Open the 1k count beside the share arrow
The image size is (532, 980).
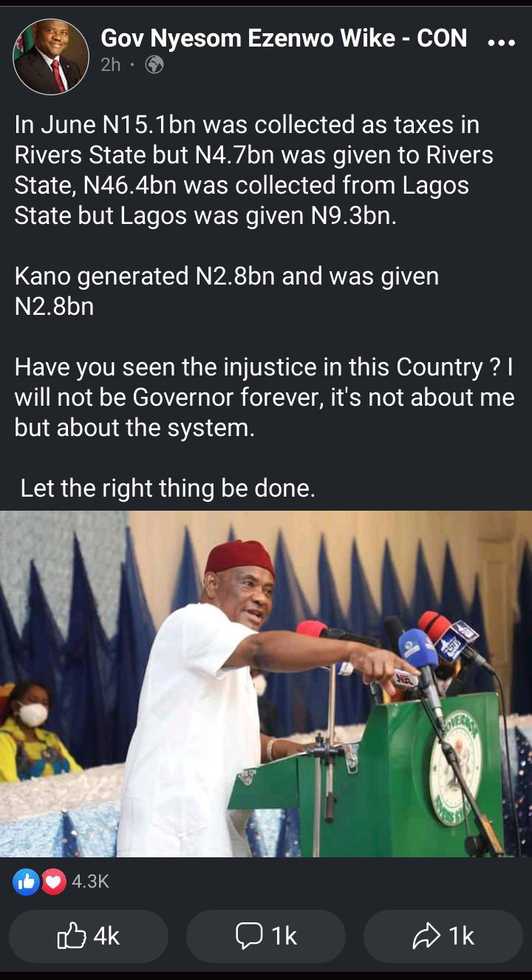[462, 936]
